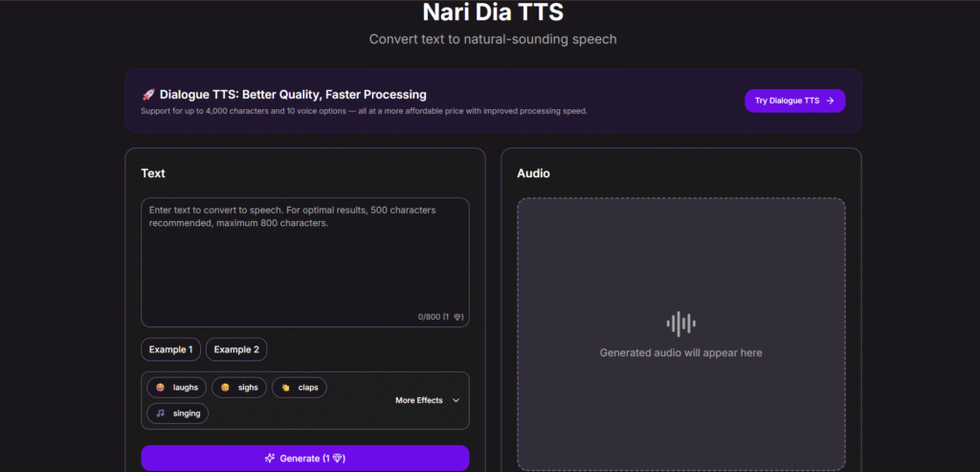Viewport: 980px width, 472px height.
Task: Load Example 2 text
Action: (236, 349)
